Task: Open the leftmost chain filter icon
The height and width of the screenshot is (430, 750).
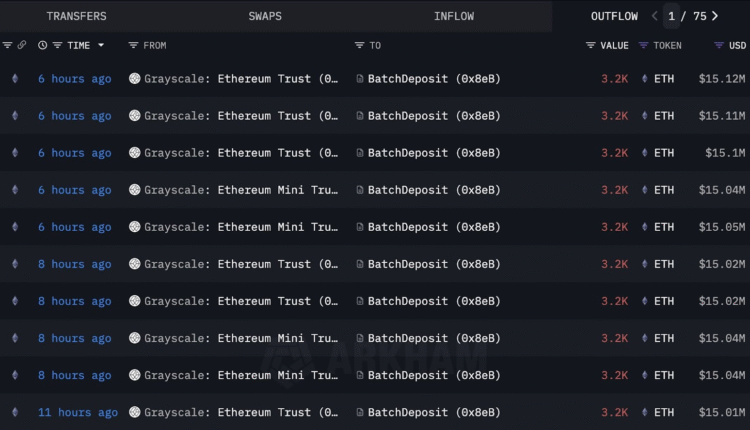Action: click(x=8, y=45)
